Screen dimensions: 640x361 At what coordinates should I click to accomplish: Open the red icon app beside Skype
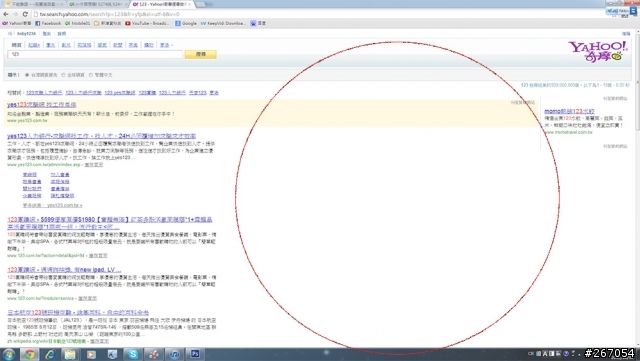154,354
